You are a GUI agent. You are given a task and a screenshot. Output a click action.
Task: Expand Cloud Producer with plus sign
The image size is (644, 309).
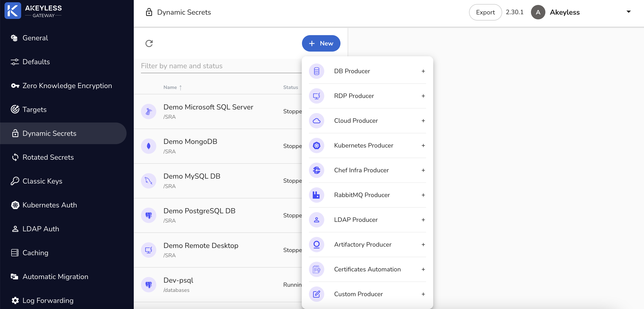pyautogui.click(x=423, y=121)
